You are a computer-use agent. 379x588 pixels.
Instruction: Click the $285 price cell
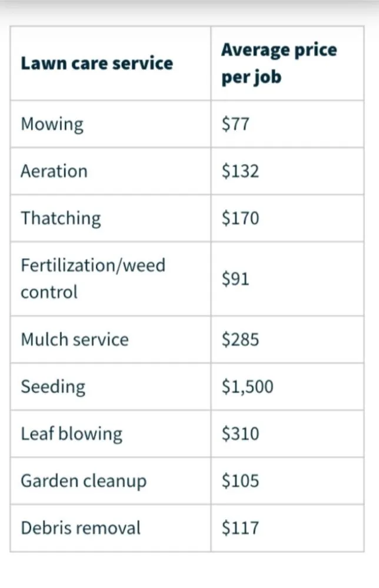click(x=240, y=339)
